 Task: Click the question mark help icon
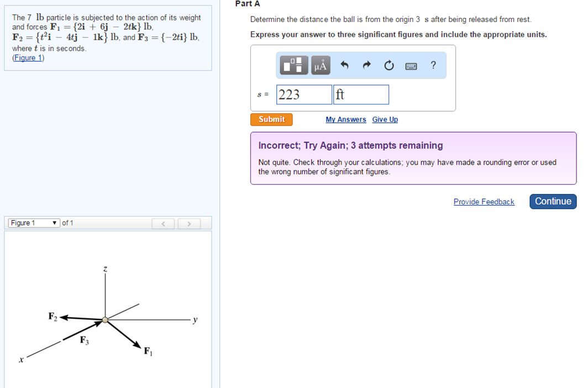(x=433, y=65)
